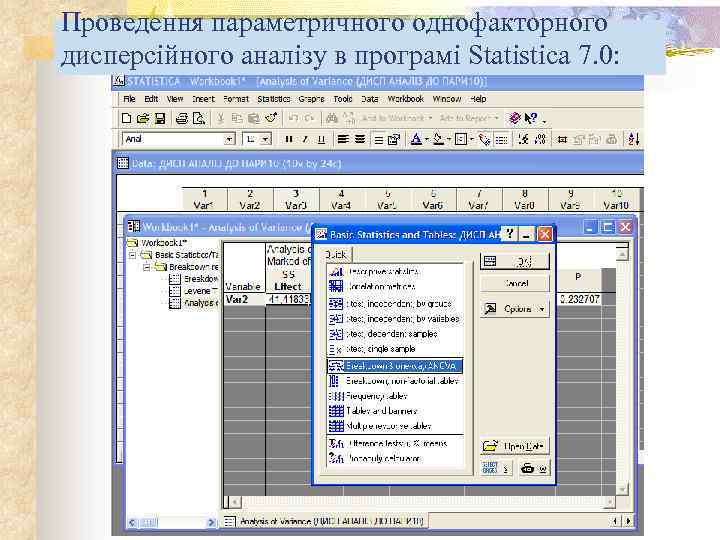Click the Paste clipboard icon
The image size is (720, 540).
[253, 118]
